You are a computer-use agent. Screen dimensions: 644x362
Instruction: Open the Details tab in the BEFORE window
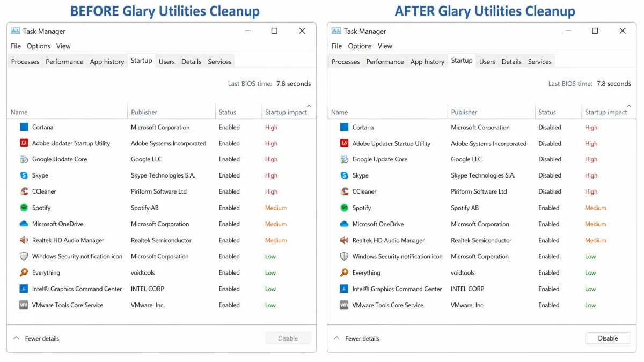[191, 62]
